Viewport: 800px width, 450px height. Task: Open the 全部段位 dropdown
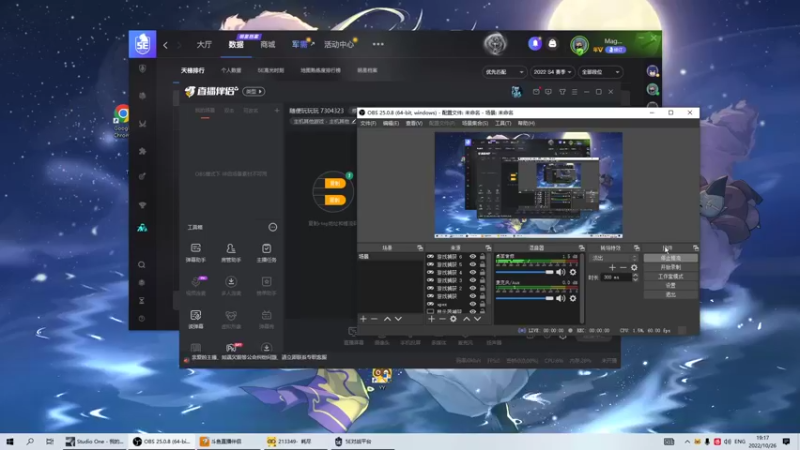(x=600, y=72)
